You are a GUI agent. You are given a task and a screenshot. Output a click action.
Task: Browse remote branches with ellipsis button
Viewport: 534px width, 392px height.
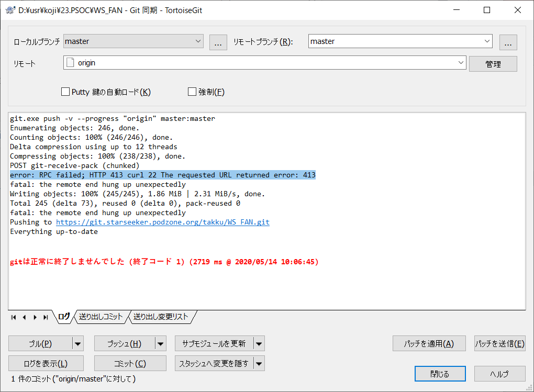508,42
